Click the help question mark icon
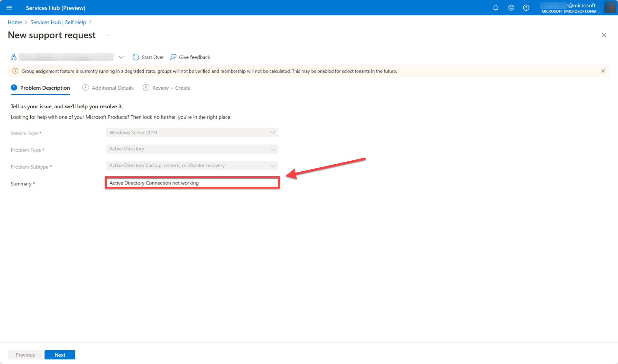 click(527, 7)
